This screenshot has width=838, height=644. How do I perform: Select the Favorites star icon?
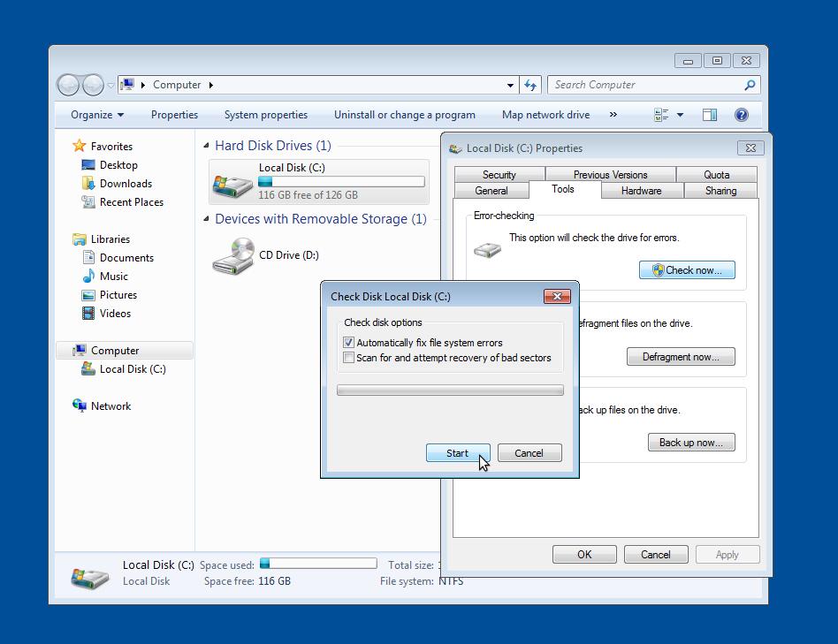[x=79, y=146]
